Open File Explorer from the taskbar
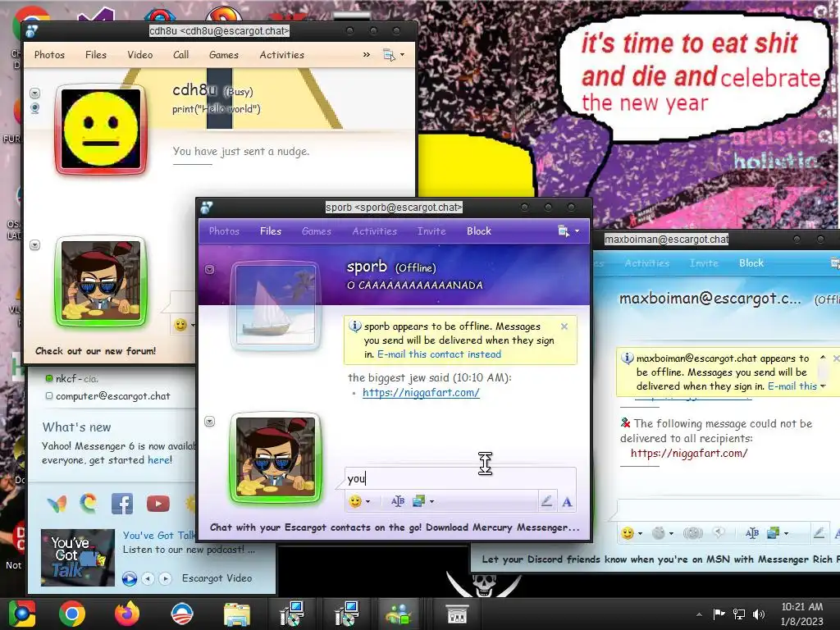This screenshot has width=840, height=630. coord(237,614)
